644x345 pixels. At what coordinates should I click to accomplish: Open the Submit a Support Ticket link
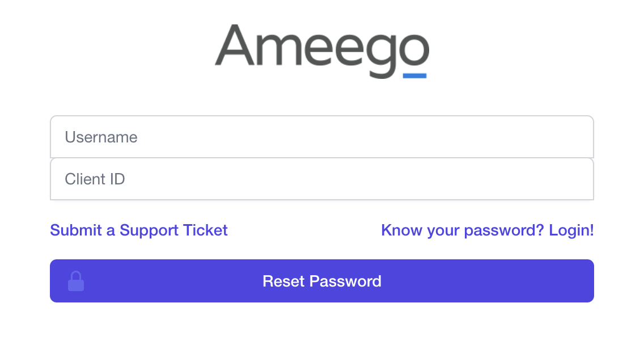(x=139, y=230)
